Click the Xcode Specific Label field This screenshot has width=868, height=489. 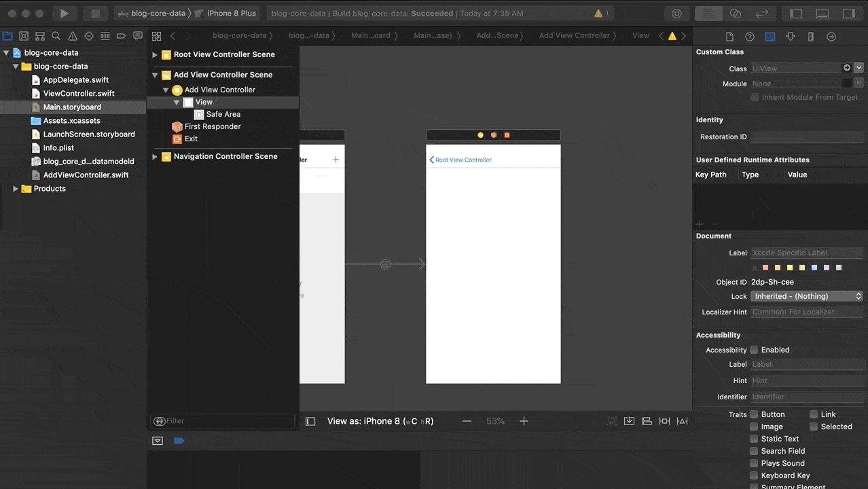tap(807, 253)
